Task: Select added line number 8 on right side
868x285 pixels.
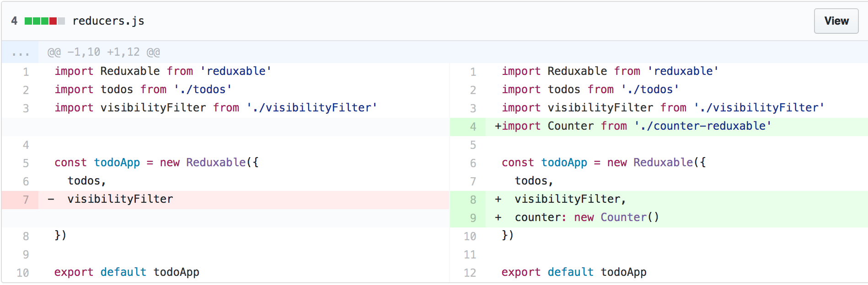Action: click(467, 200)
